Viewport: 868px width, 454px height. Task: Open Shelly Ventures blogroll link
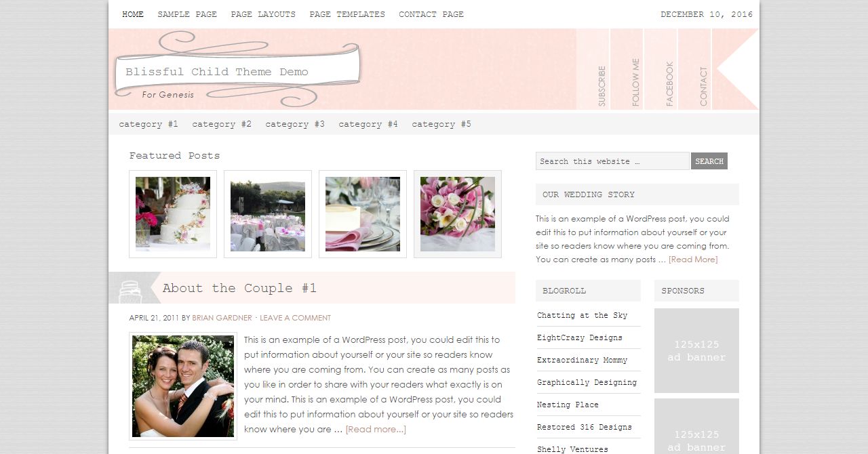pyautogui.click(x=572, y=449)
